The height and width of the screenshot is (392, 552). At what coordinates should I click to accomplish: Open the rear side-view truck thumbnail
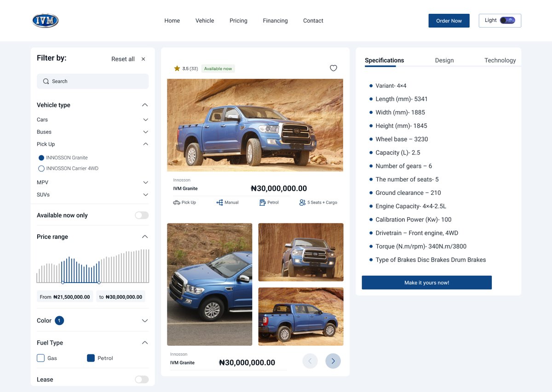pos(301,317)
